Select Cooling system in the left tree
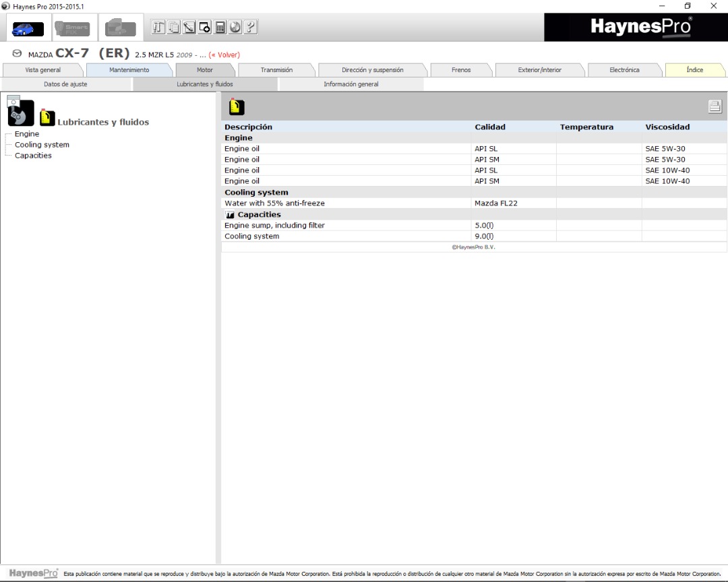The image size is (728, 582). point(42,145)
